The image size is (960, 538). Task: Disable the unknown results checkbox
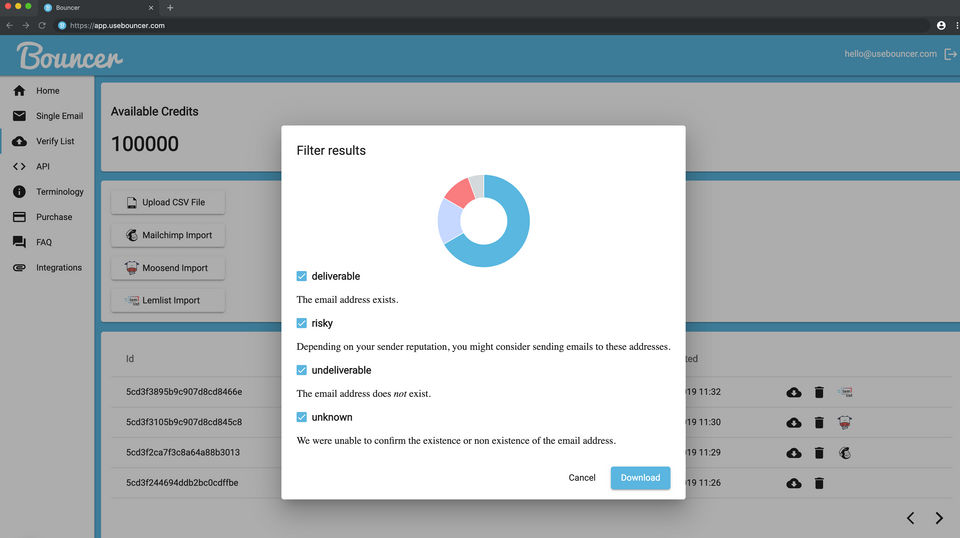point(301,417)
